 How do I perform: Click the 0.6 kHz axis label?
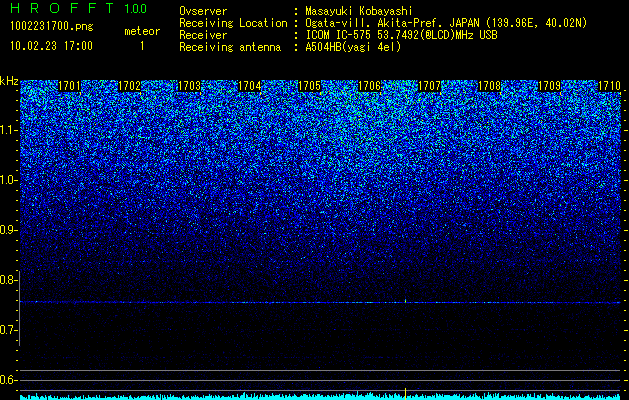click(8, 380)
